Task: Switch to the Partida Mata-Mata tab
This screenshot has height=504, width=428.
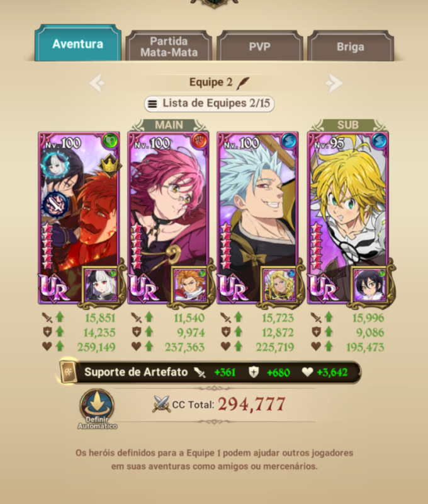Action: point(169,46)
